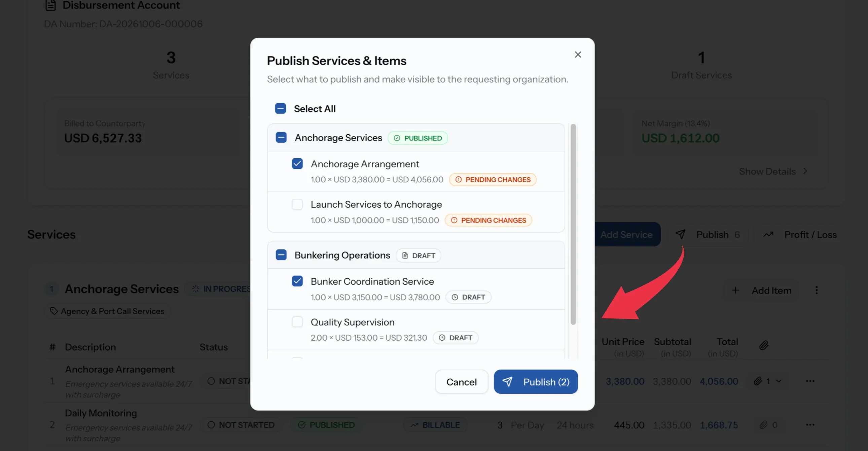Screen dimensions: 868x451
Task: Open more options for Anchorage Arrangement row
Action: tap(810, 381)
